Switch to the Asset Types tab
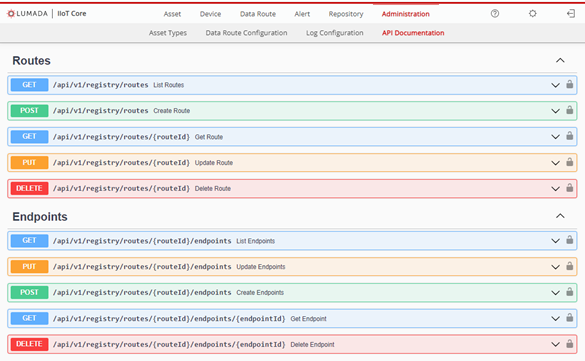 168,33
